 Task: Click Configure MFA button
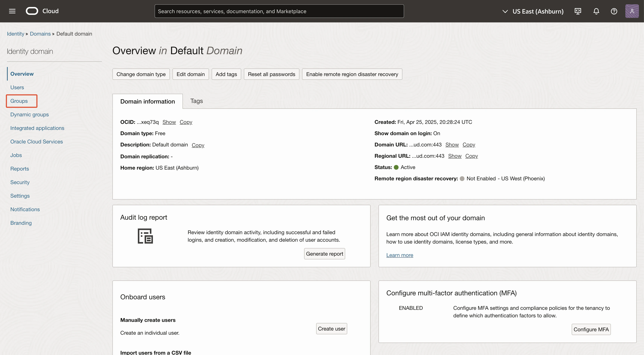click(x=591, y=330)
